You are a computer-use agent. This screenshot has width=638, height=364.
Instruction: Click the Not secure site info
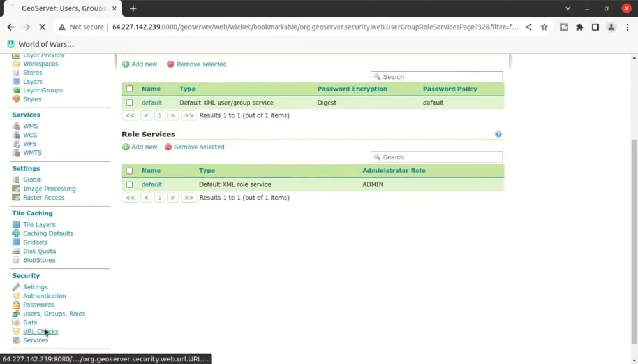coord(81,27)
